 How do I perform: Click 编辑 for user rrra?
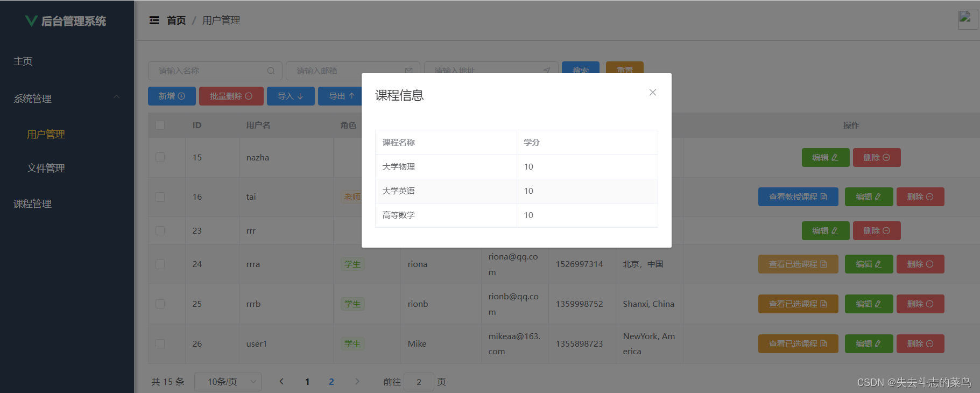pyautogui.click(x=869, y=264)
